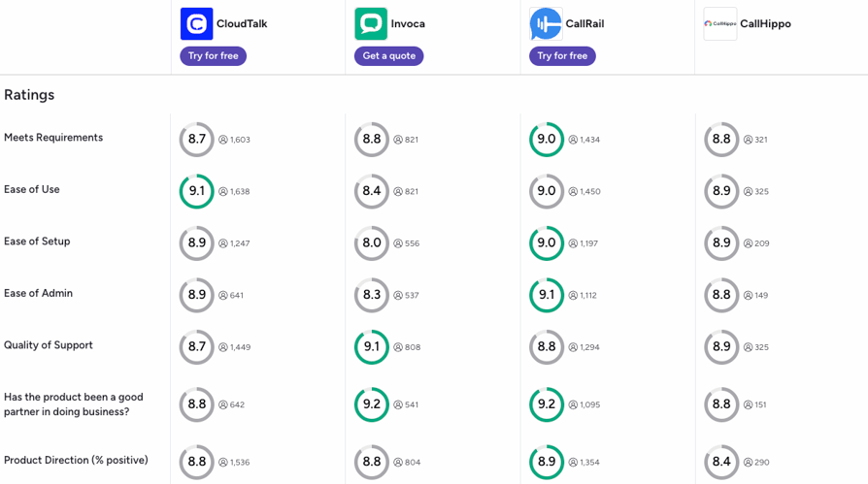Click the CallHippo logo thumbnail

(x=720, y=24)
